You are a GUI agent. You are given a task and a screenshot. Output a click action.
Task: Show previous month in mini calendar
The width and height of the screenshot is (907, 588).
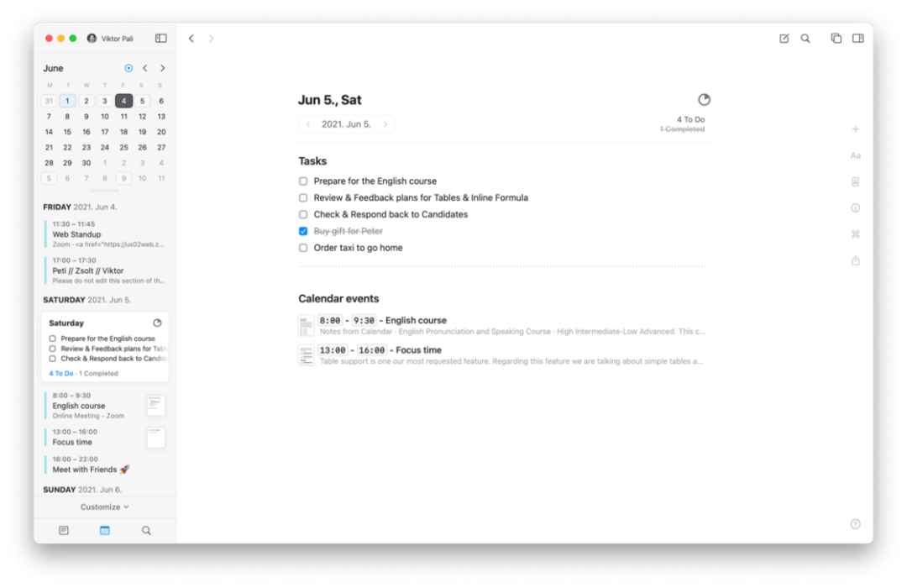point(145,68)
